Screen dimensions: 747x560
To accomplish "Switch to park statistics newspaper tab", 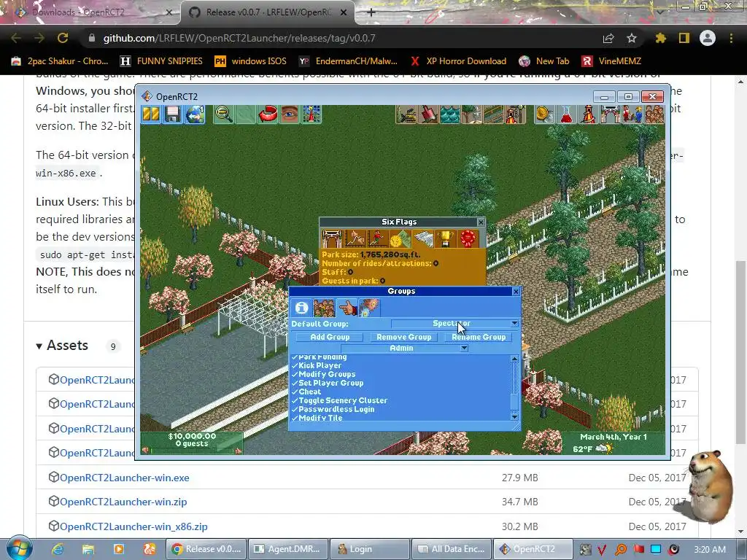I will 422,238.
